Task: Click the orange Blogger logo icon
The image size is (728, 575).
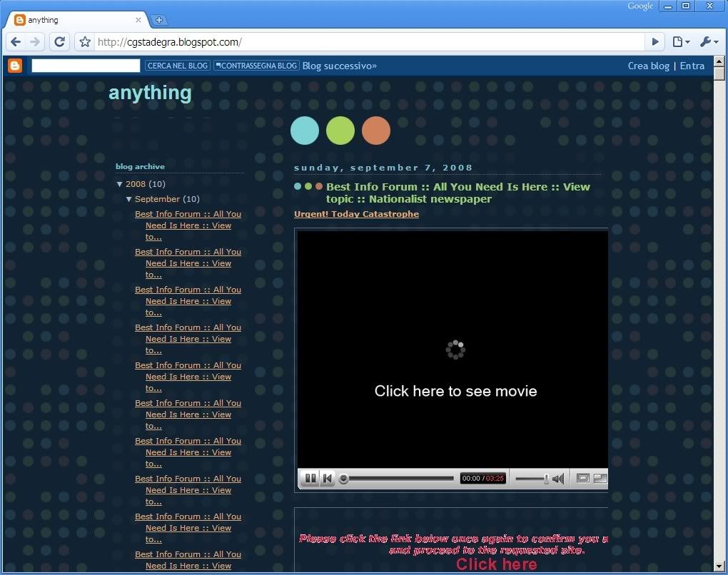Action: click(x=15, y=66)
